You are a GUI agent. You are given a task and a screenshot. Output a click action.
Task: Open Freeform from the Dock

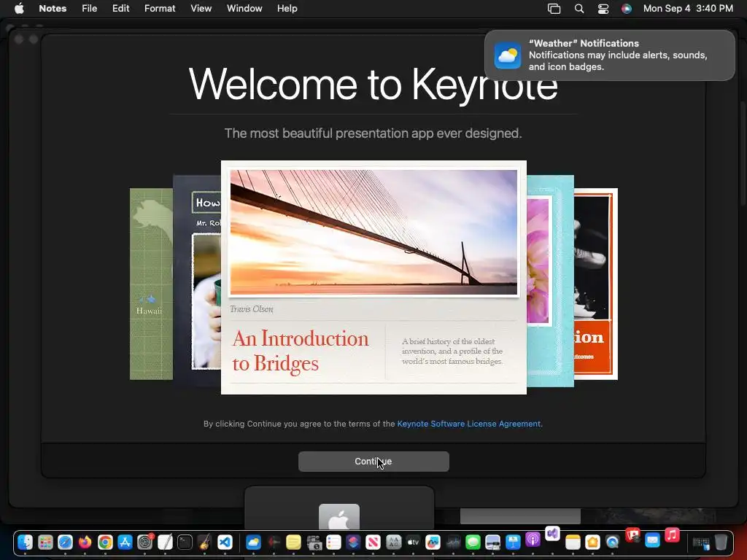tap(433, 542)
